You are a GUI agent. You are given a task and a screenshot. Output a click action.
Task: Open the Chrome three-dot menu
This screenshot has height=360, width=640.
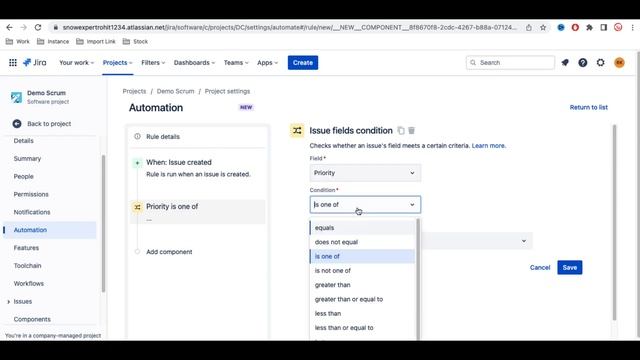tap(633, 27)
